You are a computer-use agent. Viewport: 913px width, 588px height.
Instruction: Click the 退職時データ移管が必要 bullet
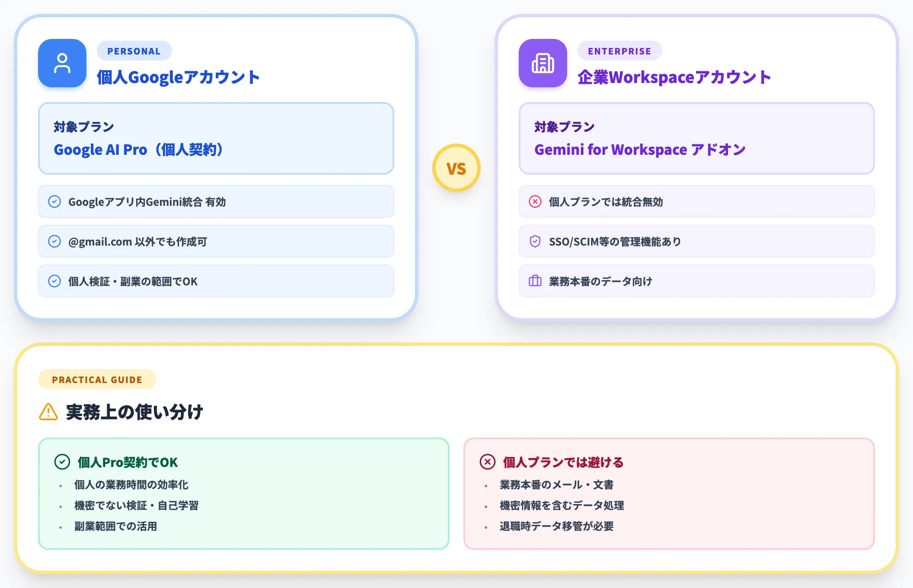coord(556,526)
